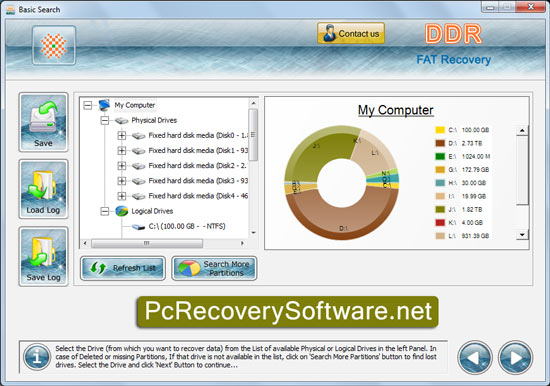Click the Save drive icon button

(x=43, y=122)
